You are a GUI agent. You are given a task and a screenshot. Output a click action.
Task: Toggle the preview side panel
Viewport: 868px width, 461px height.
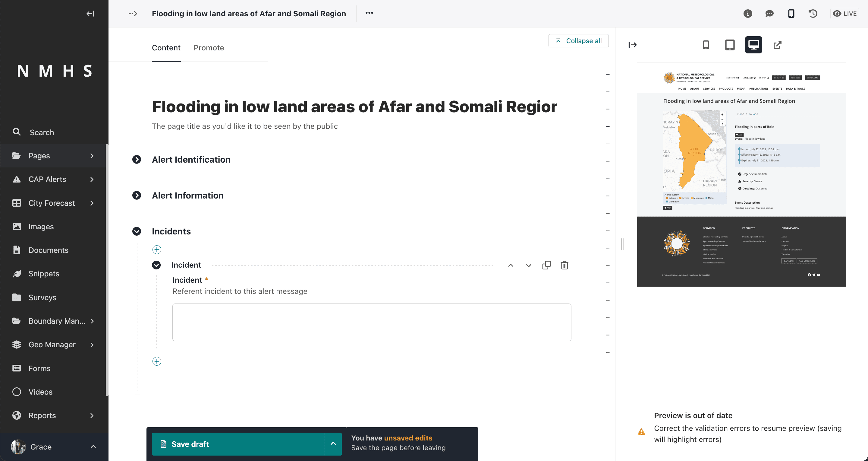tap(791, 14)
